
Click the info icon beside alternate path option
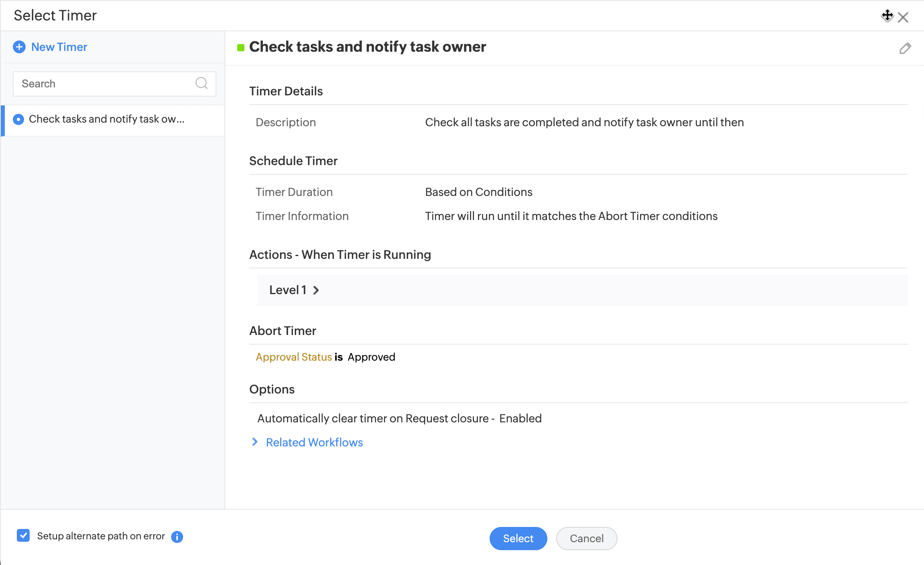pyautogui.click(x=177, y=537)
